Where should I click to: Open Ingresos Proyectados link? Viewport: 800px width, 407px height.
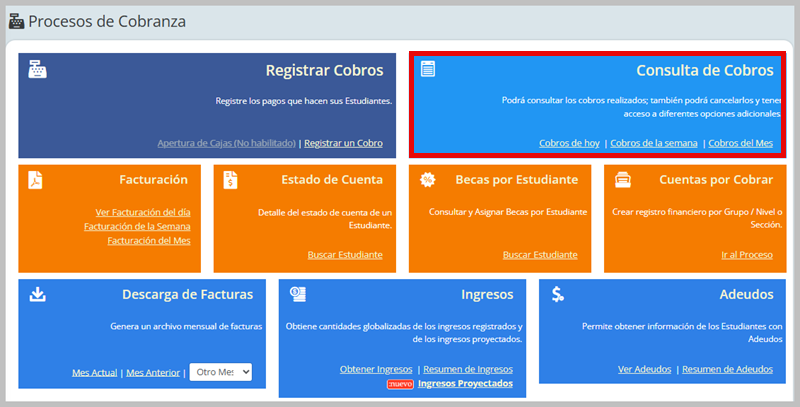[x=465, y=383]
